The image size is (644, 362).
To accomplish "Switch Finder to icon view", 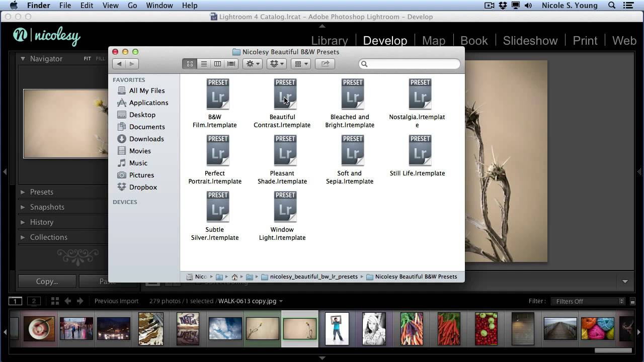I will point(190,64).
